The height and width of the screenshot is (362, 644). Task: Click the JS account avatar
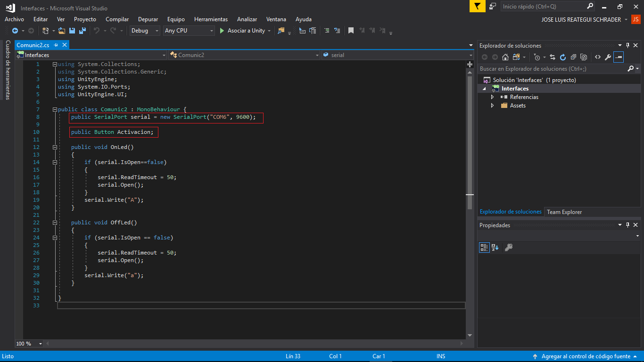pyautogui.click(x=636, y=19)
